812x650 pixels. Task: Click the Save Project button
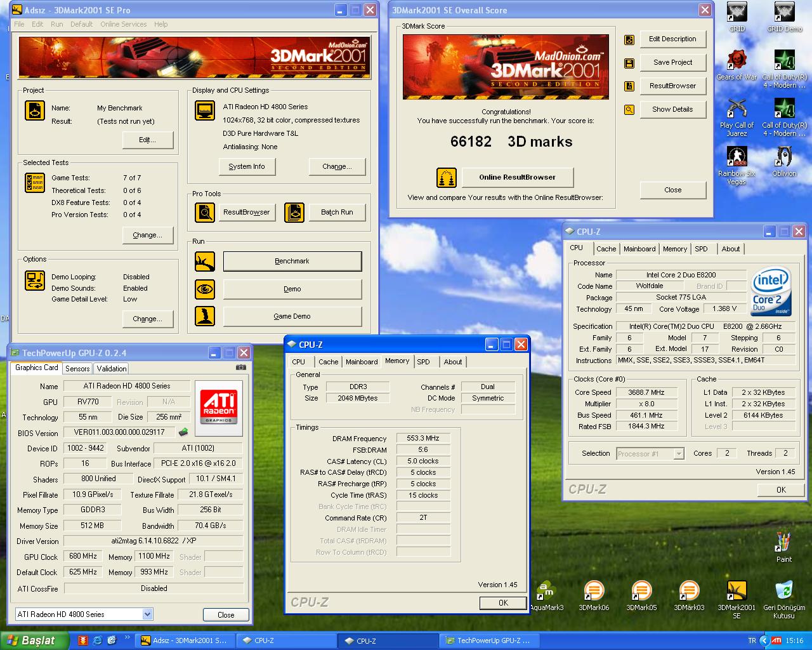coord(672,62)
